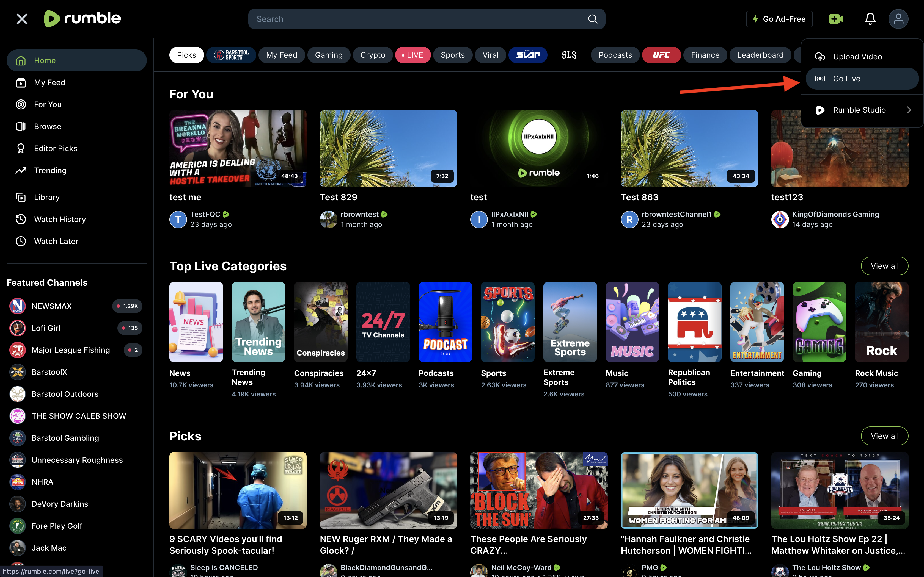Click the green upload camera icon

tap(836, 19)
